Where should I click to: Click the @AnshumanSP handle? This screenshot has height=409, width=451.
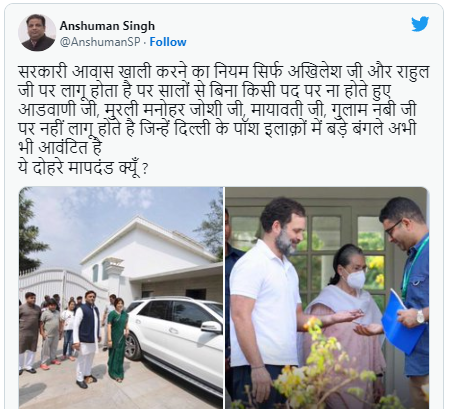click(x=100, y=42)
